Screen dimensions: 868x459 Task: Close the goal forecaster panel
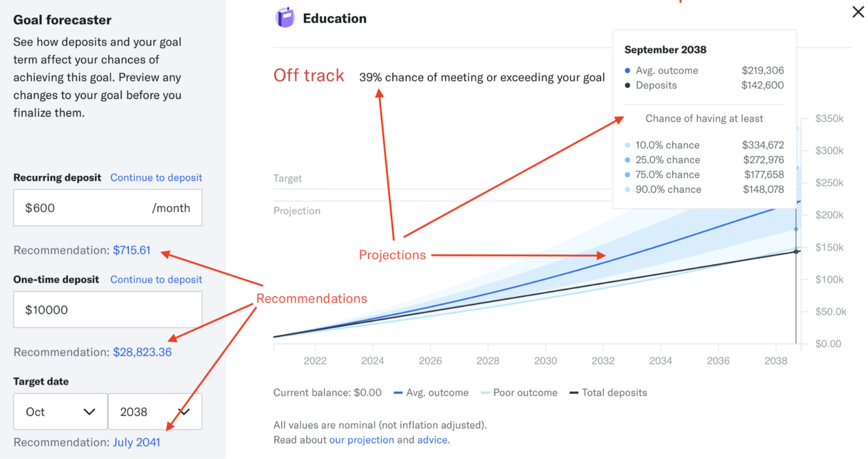[858, 12]
